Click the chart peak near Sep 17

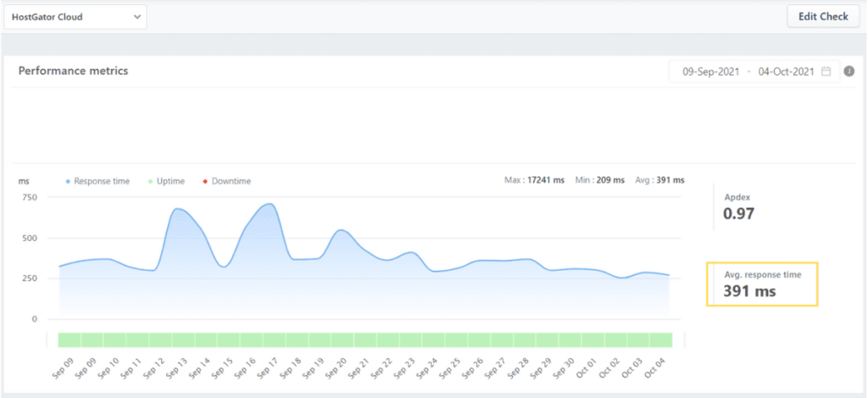coord(269,204)
